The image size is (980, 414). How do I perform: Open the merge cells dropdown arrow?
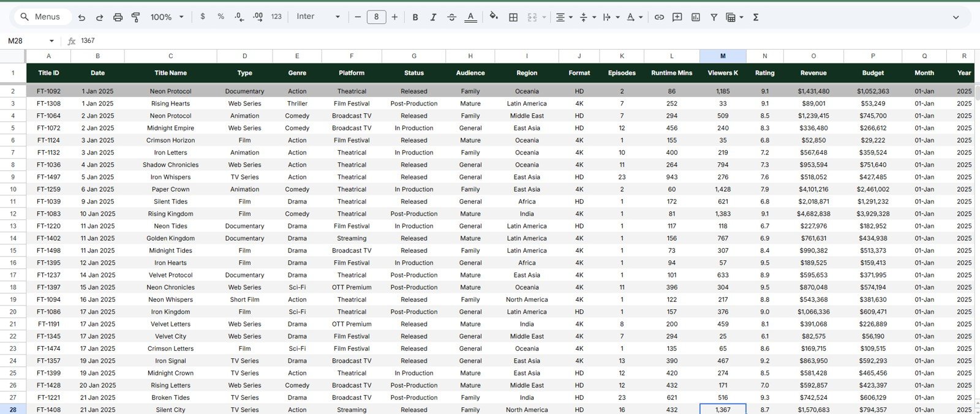pyautogui.click(x=544, y=17)
